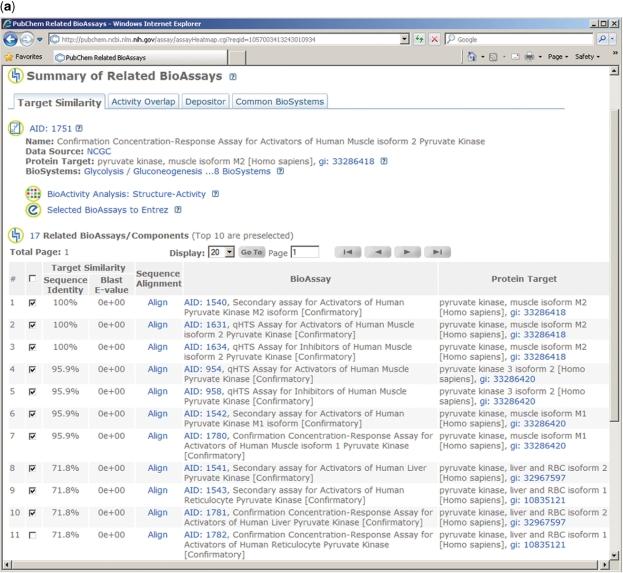Select the PubChem Related BioAssays browser tab

(x=139, y=58)
